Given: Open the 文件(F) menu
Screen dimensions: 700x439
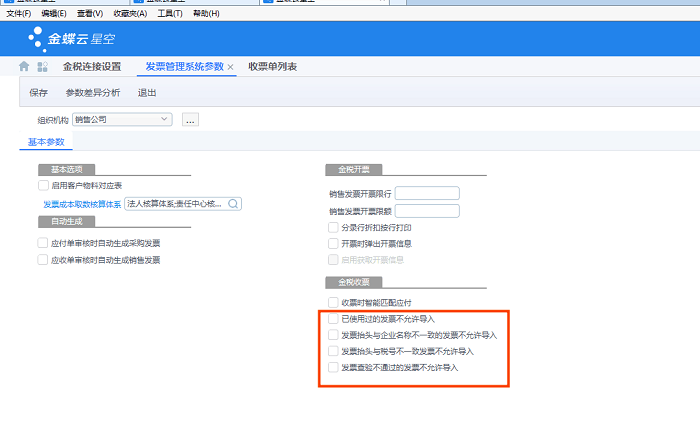Looking at the screenshot, I should pyautogui.click(x=19, y=13).
